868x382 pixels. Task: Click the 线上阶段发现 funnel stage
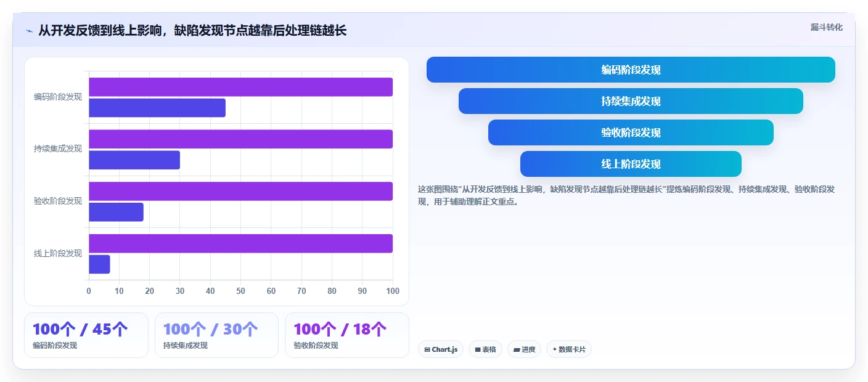click(631, 164)
